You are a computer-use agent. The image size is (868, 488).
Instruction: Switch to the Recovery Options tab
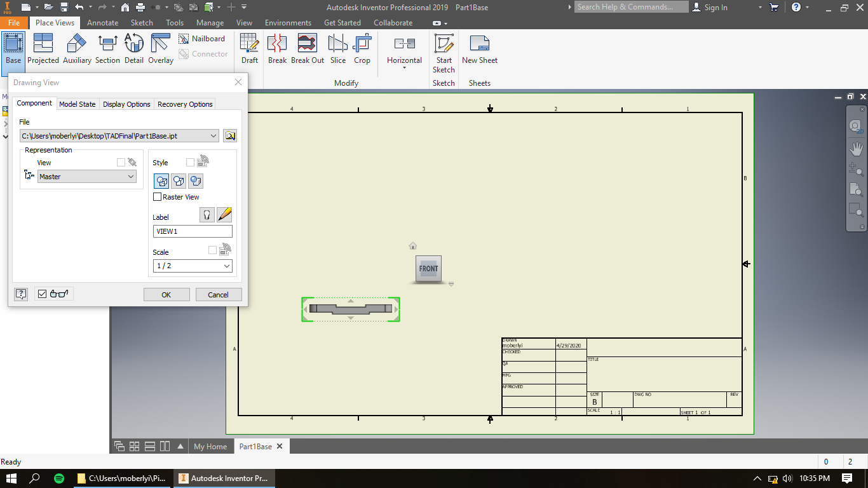point(185,104)
